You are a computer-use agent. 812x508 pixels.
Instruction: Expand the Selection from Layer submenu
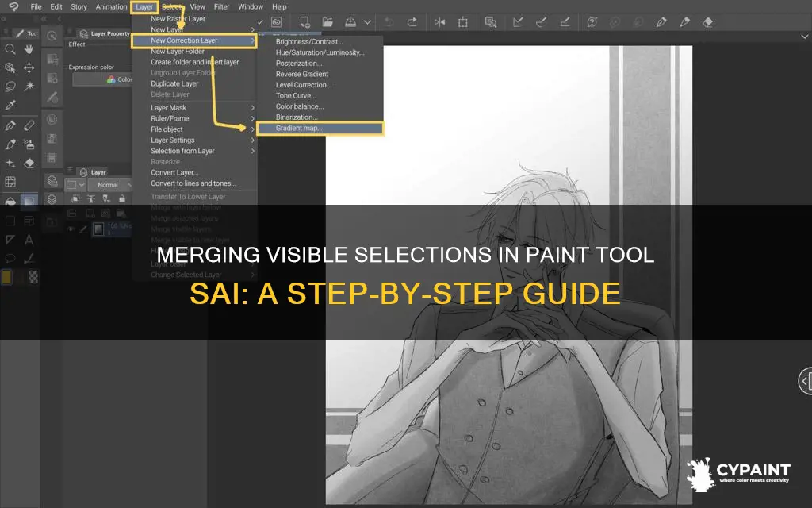pyautogui.click(x=194, y=152)
